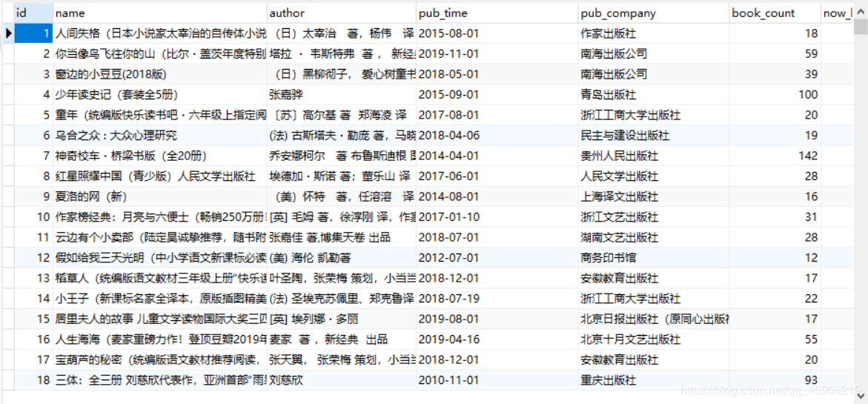
Task: Click name cell starting with 居里夫人的故事
Action: click(x=160, y=319)
